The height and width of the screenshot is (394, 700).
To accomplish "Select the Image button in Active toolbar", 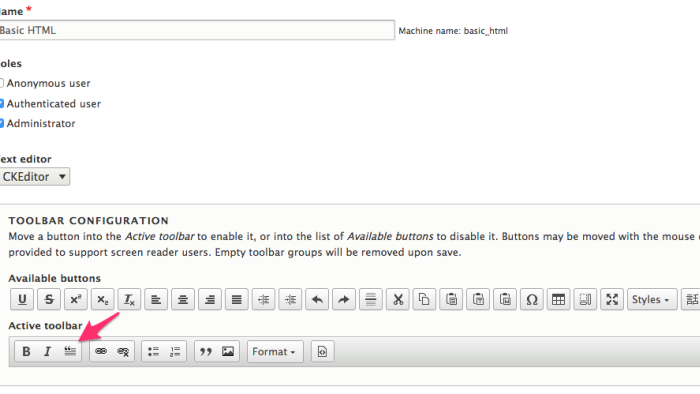I will [x=228, y=352].
